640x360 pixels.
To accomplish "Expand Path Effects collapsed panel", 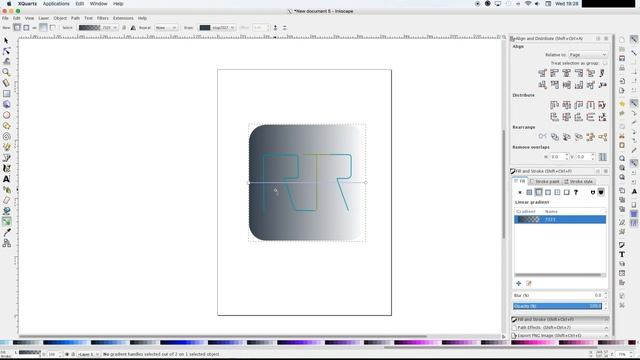I will 560,328.
